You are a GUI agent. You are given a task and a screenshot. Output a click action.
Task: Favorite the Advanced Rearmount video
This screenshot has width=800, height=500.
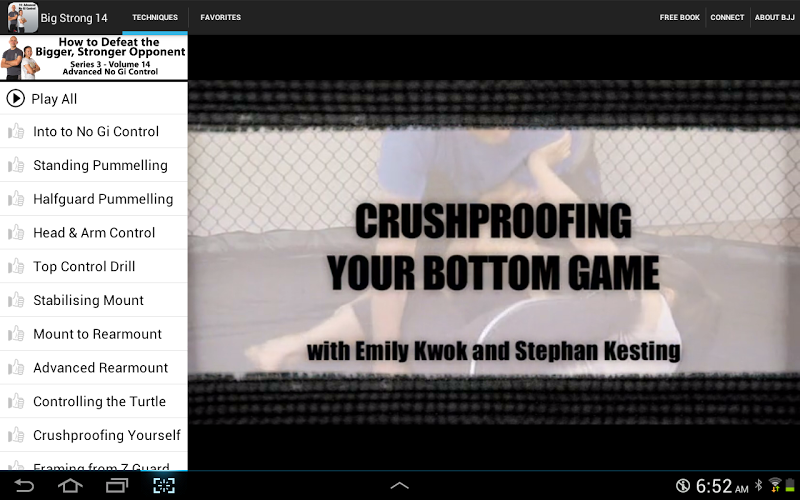coord(16,367)
